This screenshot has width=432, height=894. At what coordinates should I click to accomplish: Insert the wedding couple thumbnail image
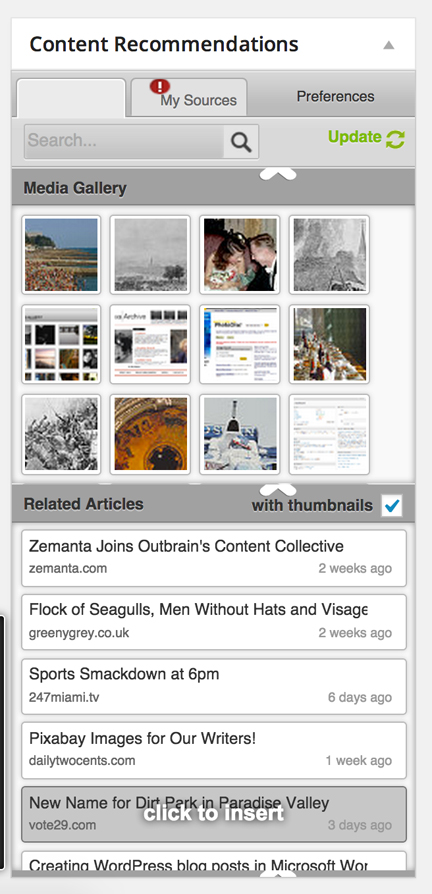pos(240,255)
